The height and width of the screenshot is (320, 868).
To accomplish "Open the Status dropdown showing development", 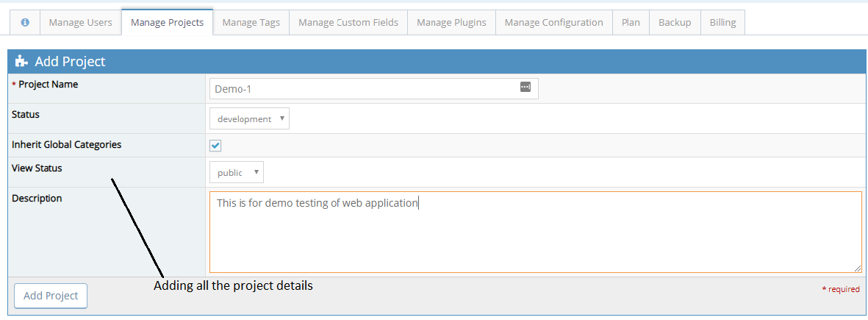I will tap(249, 118).
